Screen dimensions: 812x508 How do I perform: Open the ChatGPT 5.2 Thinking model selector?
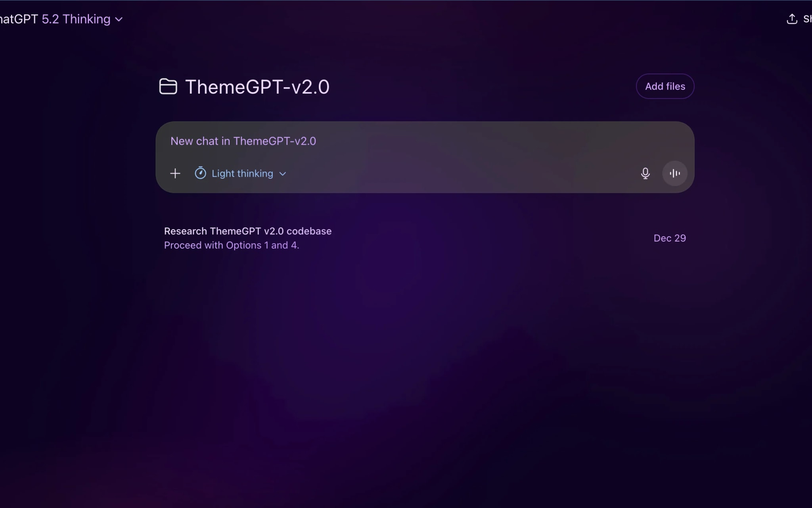click(x=61, y=19)
